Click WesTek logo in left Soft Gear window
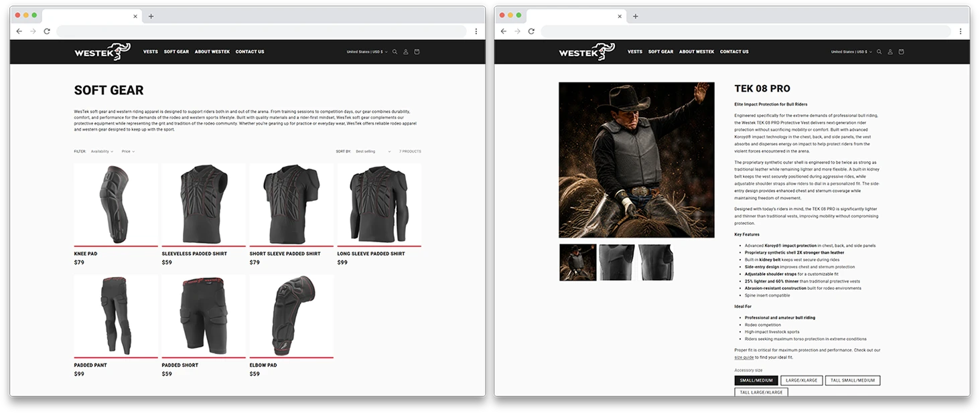The height and width of the screenshot is (413, 980). 102,52
